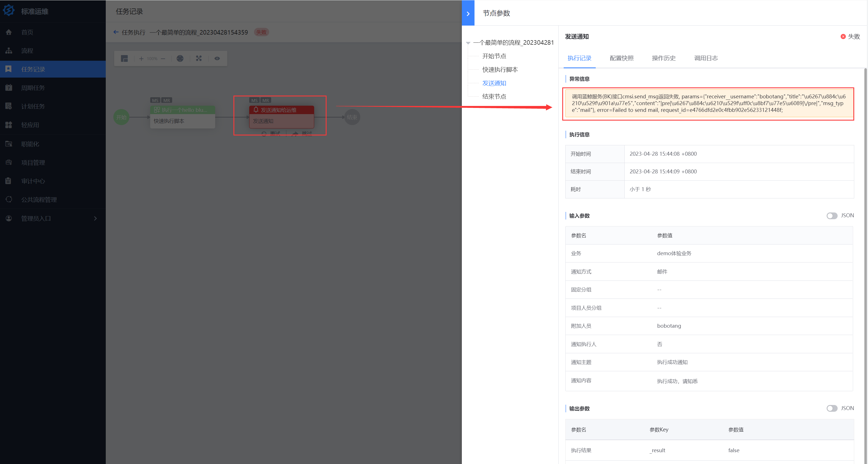Image resolution: width=868 pixels, height=464 pixels.
Task: Click 快速执行脚本 node on canvas
Action: click(x=183, y=117)
